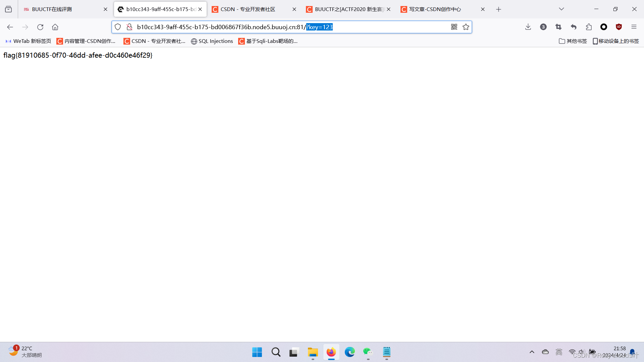Click the screenshot crop tool icon
Viewport: 644px width, 362px height.
(x=558, y=27)
